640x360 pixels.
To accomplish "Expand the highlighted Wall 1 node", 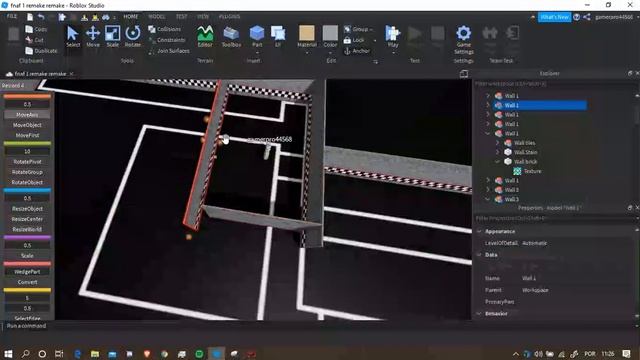I will 488,105.
